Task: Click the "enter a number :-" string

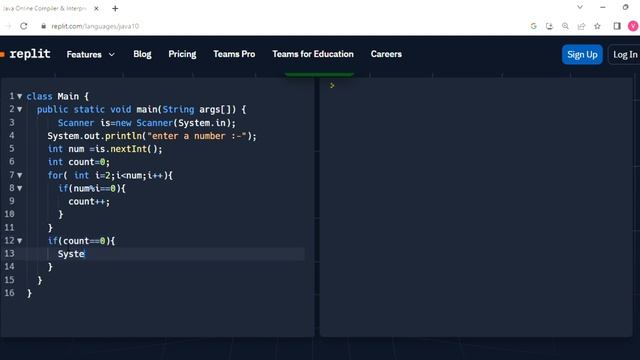Action: click(197, 136)
